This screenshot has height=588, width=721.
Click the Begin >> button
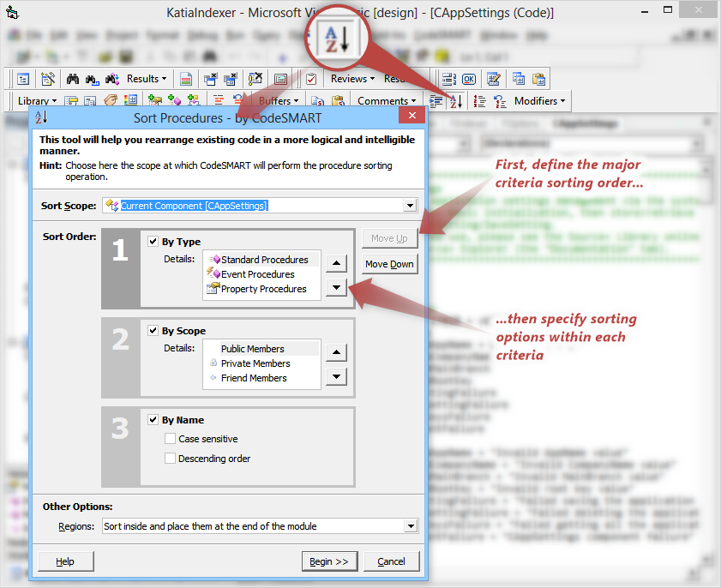pos(329,561)
